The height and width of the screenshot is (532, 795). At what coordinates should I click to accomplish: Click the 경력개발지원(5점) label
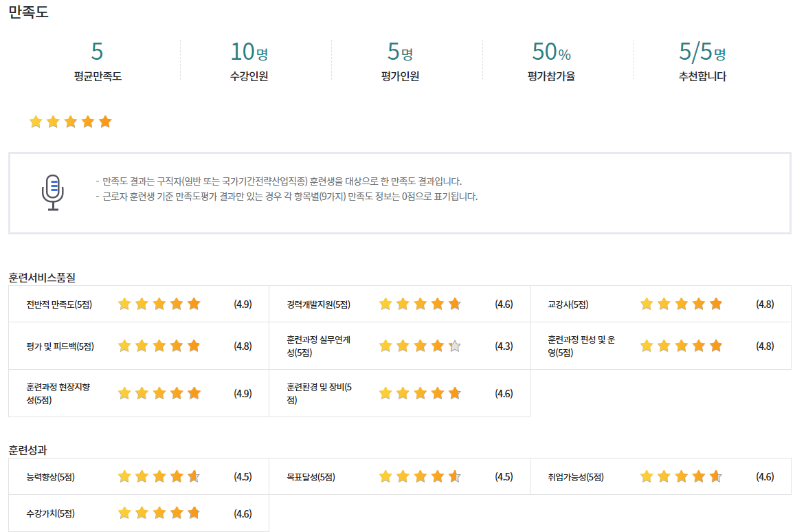318,304
